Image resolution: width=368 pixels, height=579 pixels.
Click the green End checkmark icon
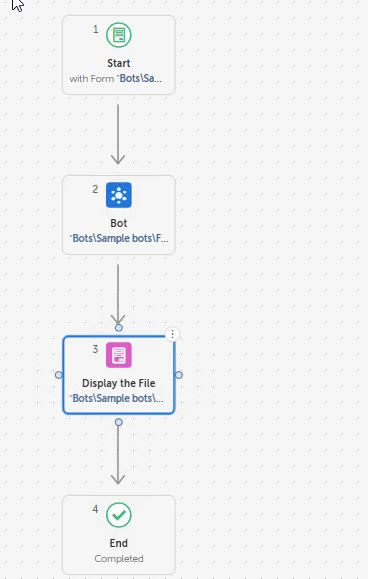118,515
